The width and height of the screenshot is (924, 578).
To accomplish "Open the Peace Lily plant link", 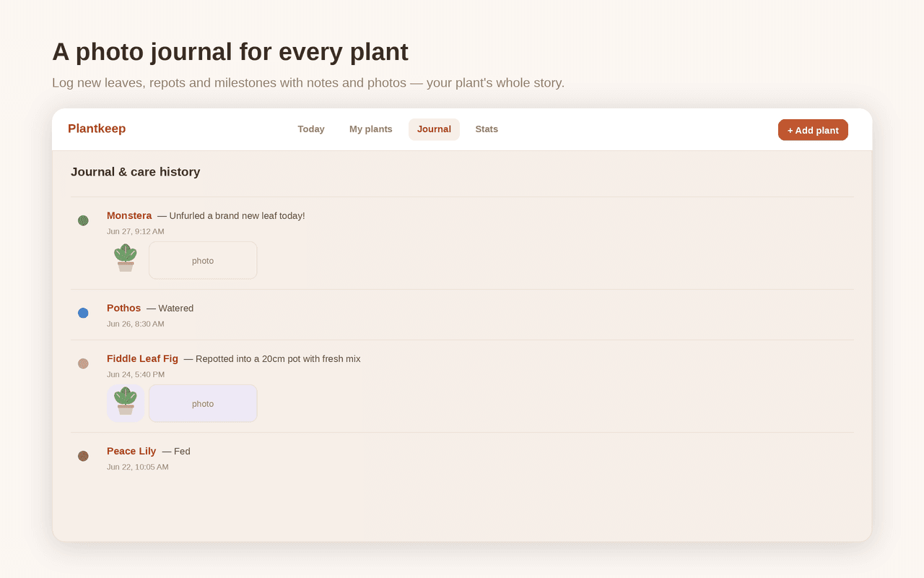I will 131,451.
